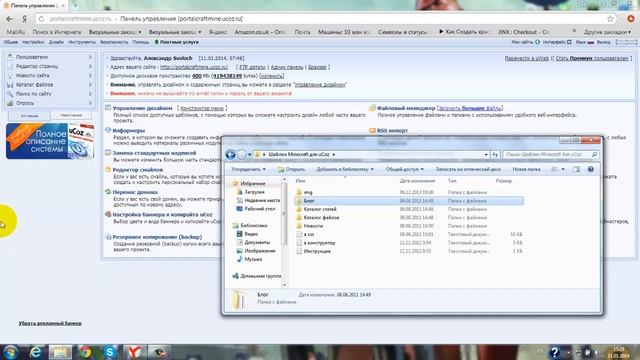Screen dimensions: 640x360
Task: Open the 'FTP детали' link
Action: 252,67
